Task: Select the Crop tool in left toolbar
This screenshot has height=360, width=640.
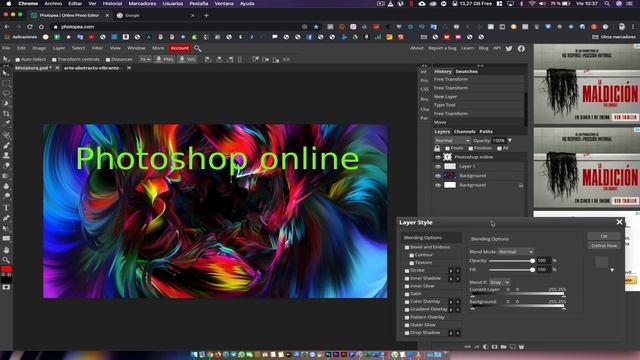Action: pos(6,113)
